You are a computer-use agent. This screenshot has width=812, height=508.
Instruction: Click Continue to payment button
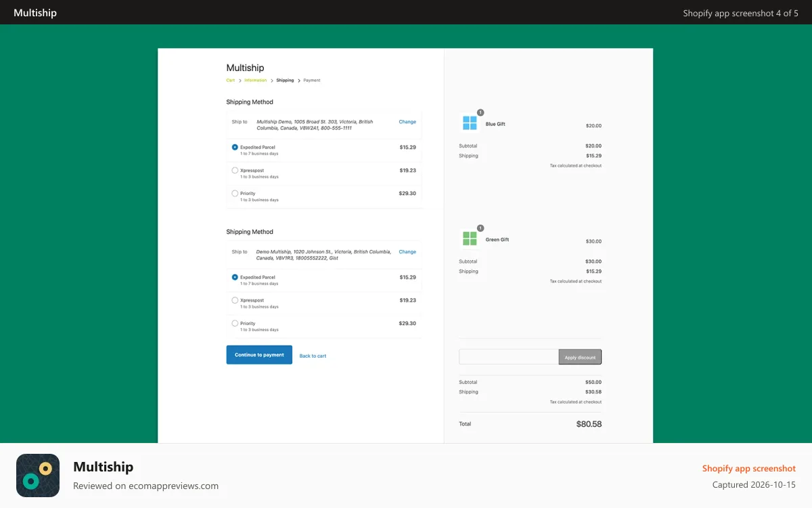click(259, 355)
